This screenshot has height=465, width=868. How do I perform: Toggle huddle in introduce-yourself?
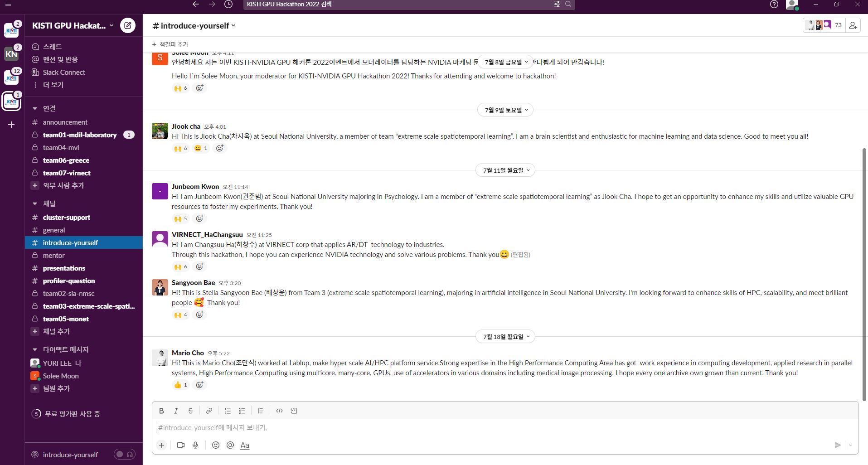(125, 454)
